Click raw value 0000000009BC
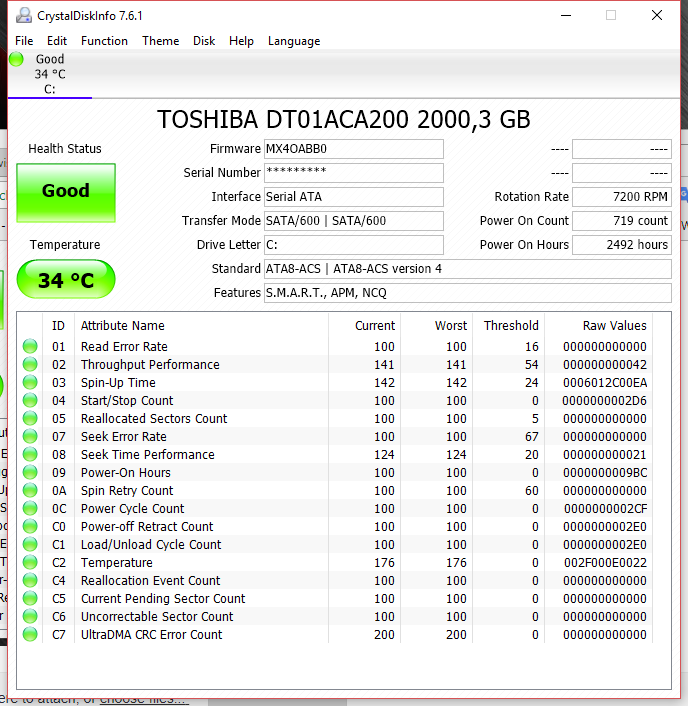This screenshot has height=706, width=688. click(x=605, y=473)
